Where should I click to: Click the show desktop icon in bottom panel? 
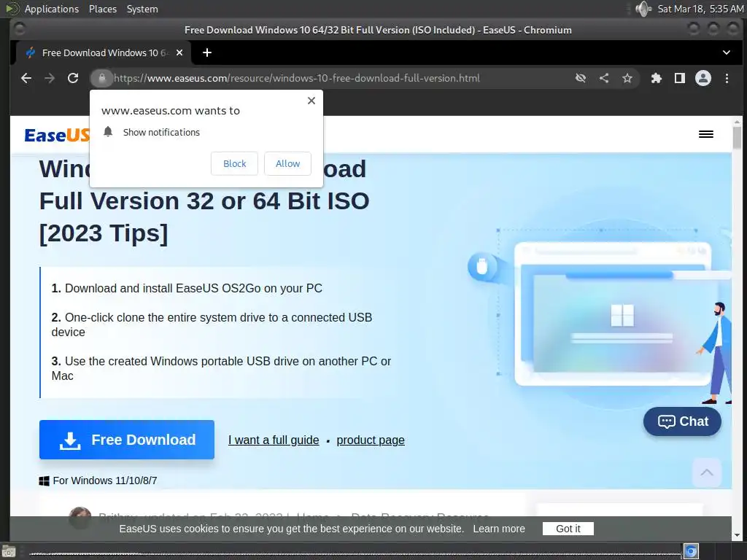[x=8, y=553]
